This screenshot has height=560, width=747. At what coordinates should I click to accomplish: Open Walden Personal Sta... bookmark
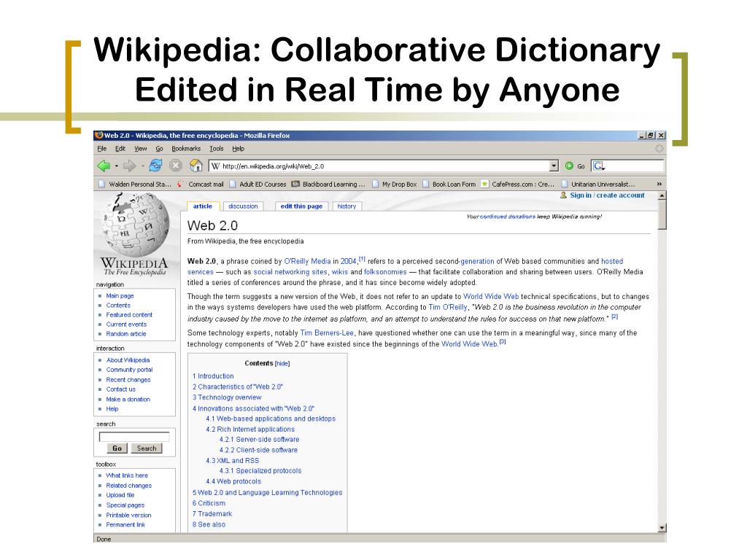click(135, 184)
